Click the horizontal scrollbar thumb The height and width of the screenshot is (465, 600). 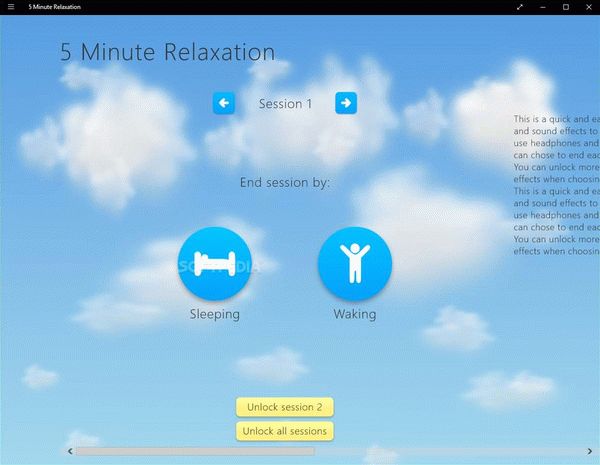click(x=195, y=452)
